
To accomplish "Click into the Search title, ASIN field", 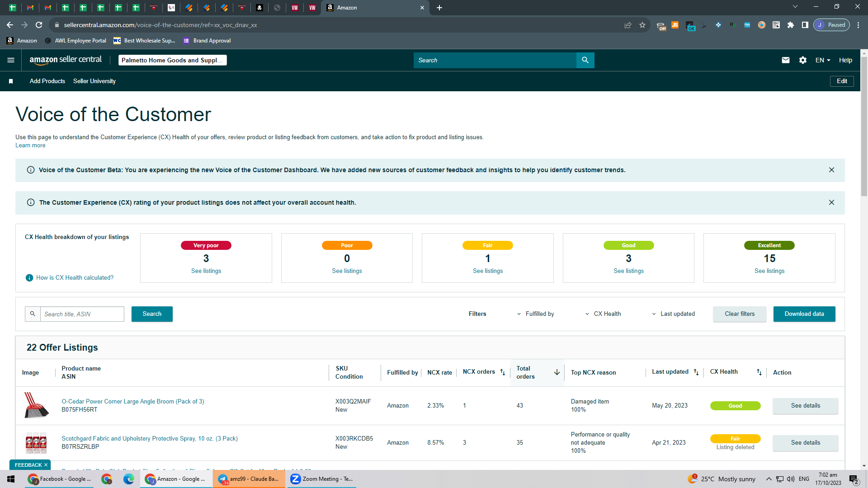I will 82,314.
